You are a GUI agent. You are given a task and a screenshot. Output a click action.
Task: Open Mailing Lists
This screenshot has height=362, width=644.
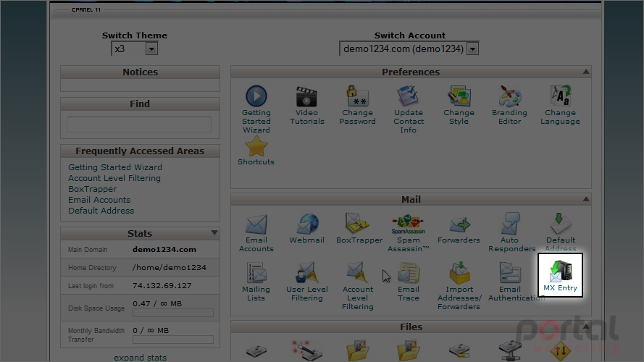(256, 273)
